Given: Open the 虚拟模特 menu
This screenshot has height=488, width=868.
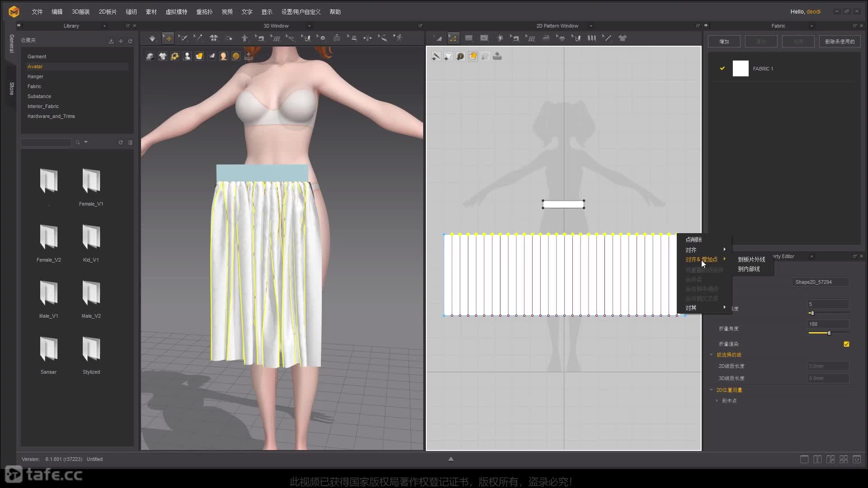Looking at the screenshot, I should point(176,12).
